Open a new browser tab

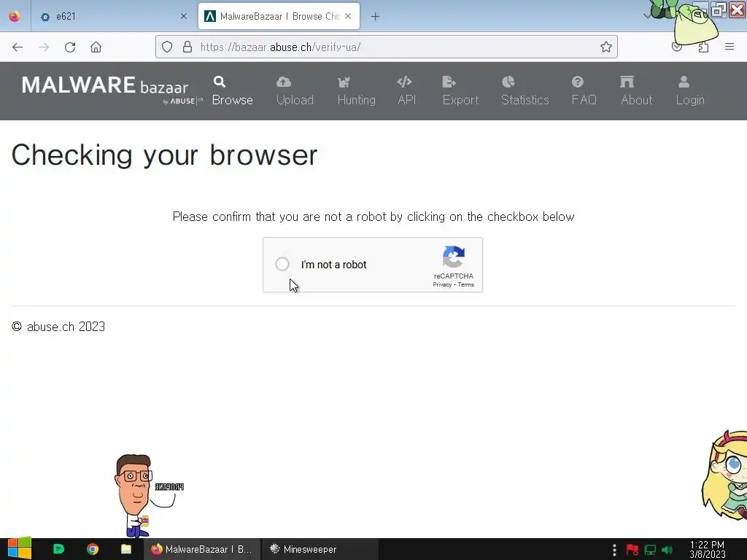point(376,17)
